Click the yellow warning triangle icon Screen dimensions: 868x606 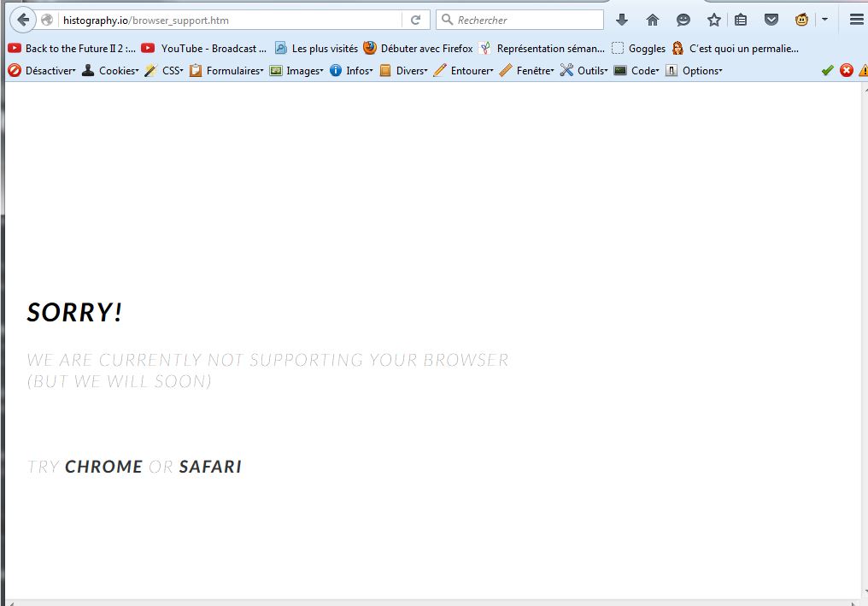(x=864, y=70)
